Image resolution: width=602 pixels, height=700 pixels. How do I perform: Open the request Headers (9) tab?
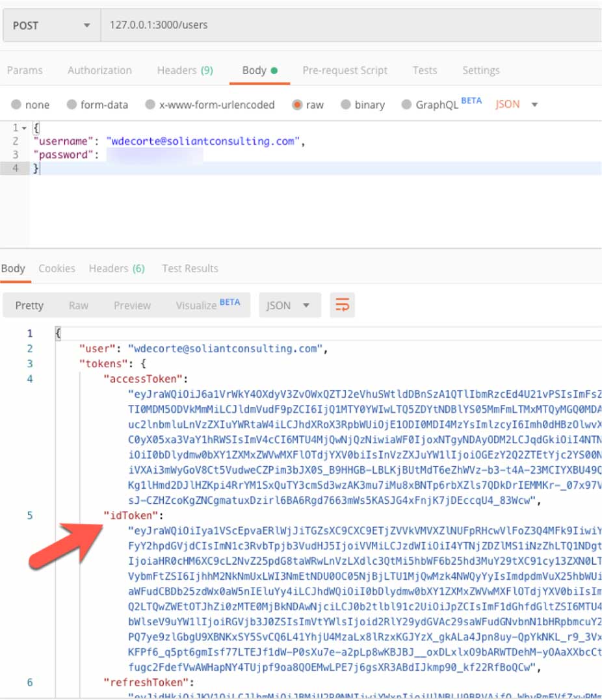coord(185,71)
